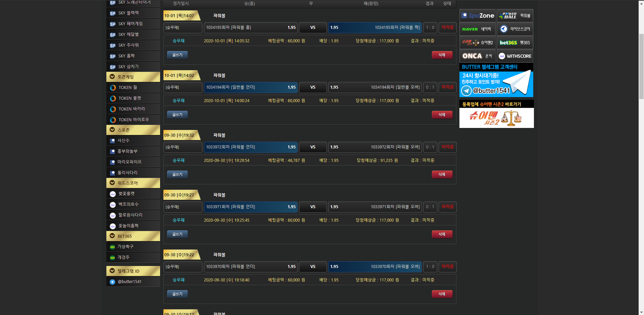Viewport: 644px width, 315px height.
Task: Open the Power Ball 파워볼 tile
Action: point(515,16)
